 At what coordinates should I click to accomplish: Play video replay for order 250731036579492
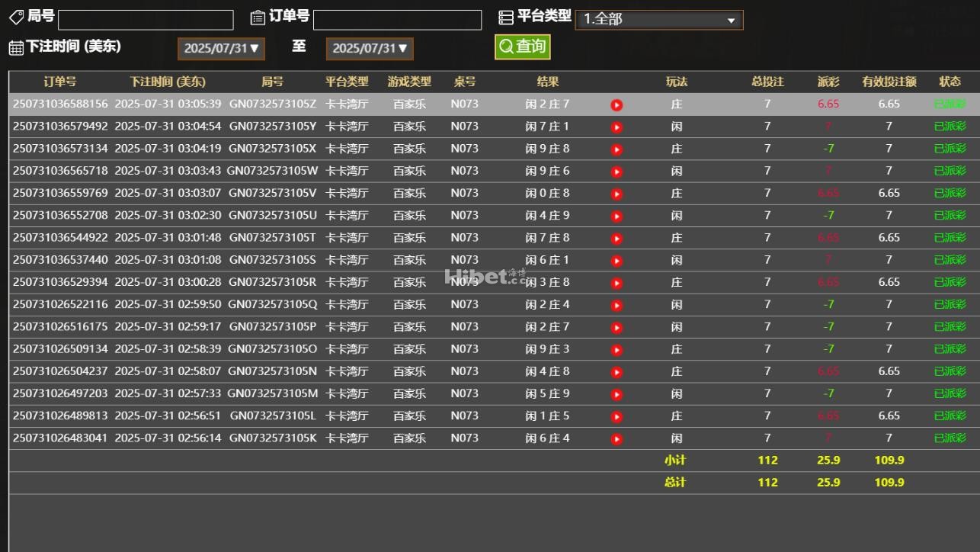click(617, 127)
